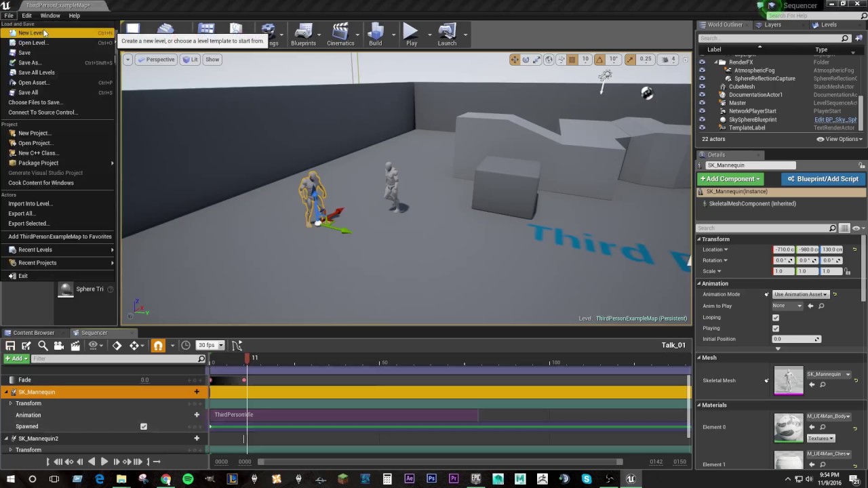868x488 pixels.
Task: Toggle visibility of CubeMesh actor
Action: click(x=702, y=87)
